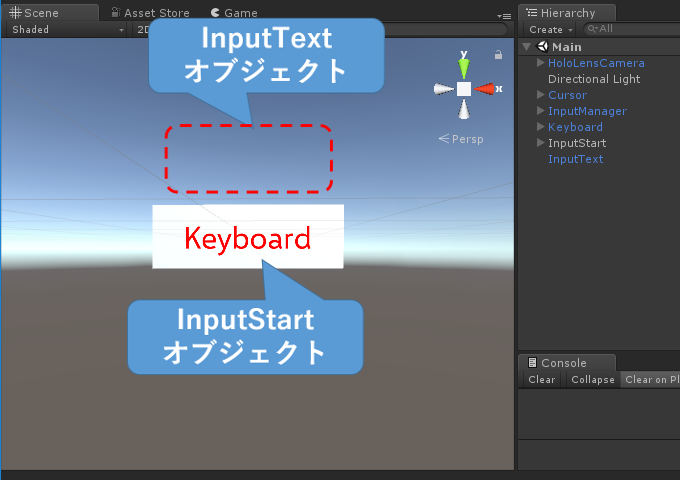The width and height of the screenshot is (680, 480).
Task: Click the Clear console button
Action: pos(542,379)
